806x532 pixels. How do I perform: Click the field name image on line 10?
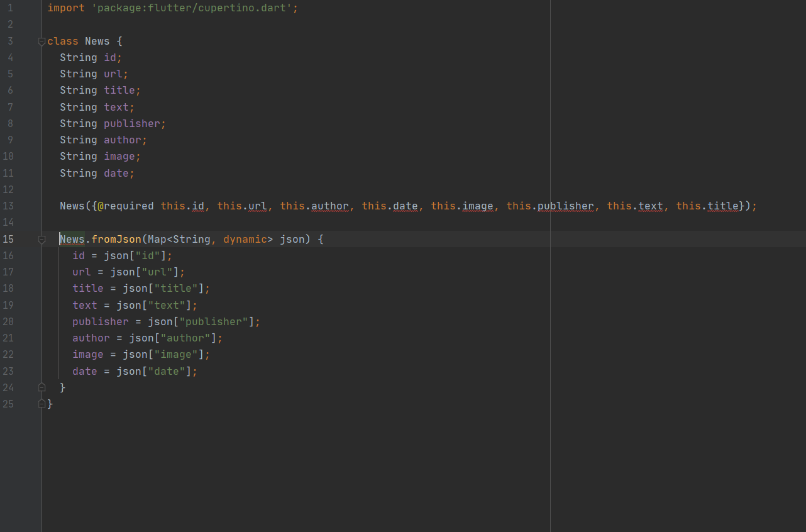pyautogui.click(x=119, y=156)
